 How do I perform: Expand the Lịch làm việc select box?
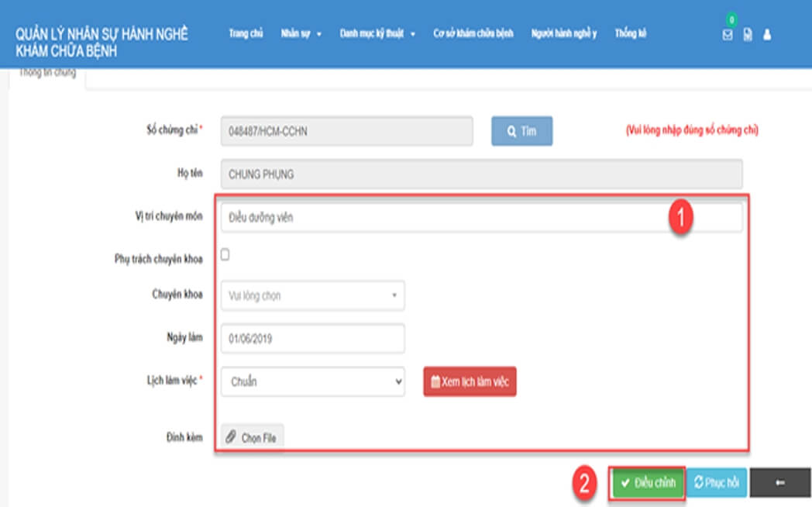click(312, 381)
